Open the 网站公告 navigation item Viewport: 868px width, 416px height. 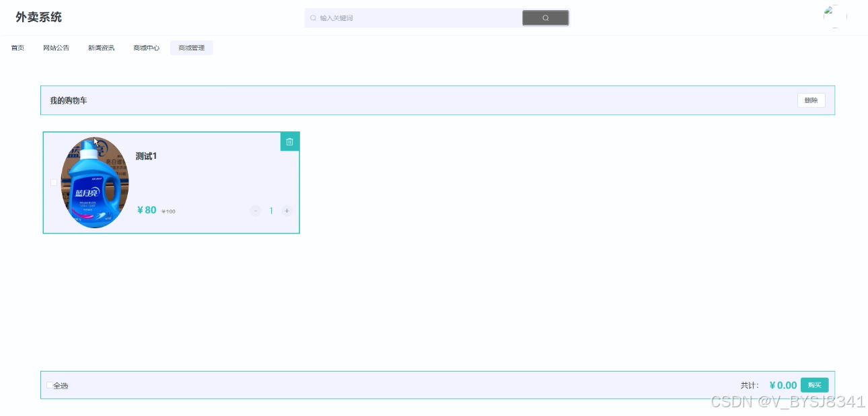click(57, 48)
